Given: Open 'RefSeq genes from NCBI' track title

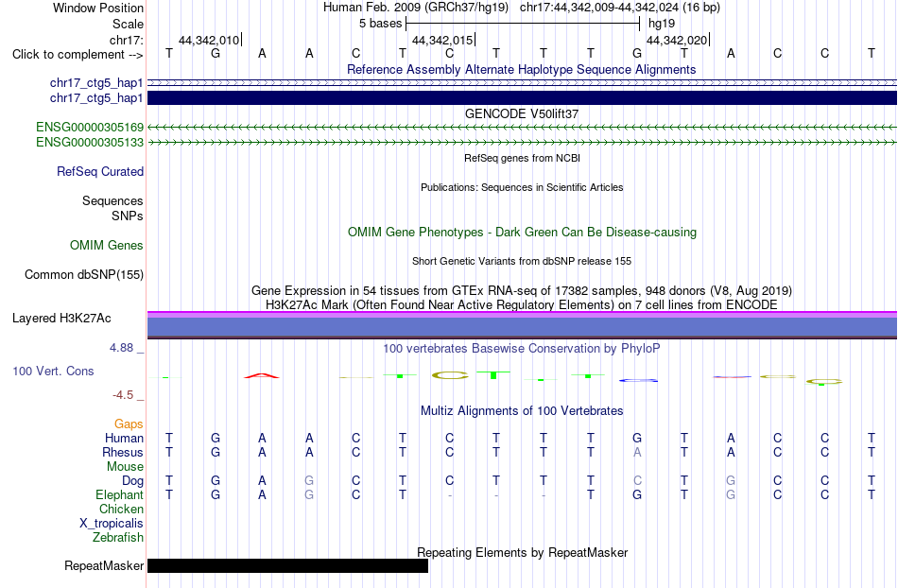Looking at the screenshot, I should (x=522, y=158).
